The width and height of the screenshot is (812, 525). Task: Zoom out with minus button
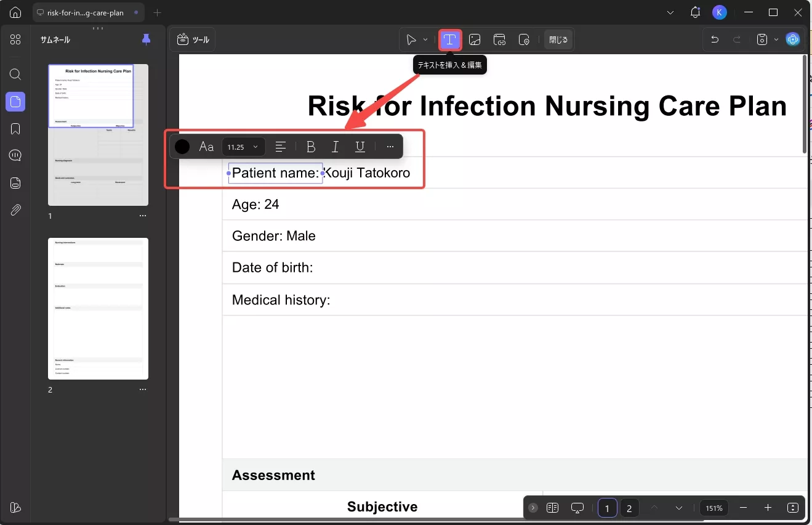tap(744, 508)
